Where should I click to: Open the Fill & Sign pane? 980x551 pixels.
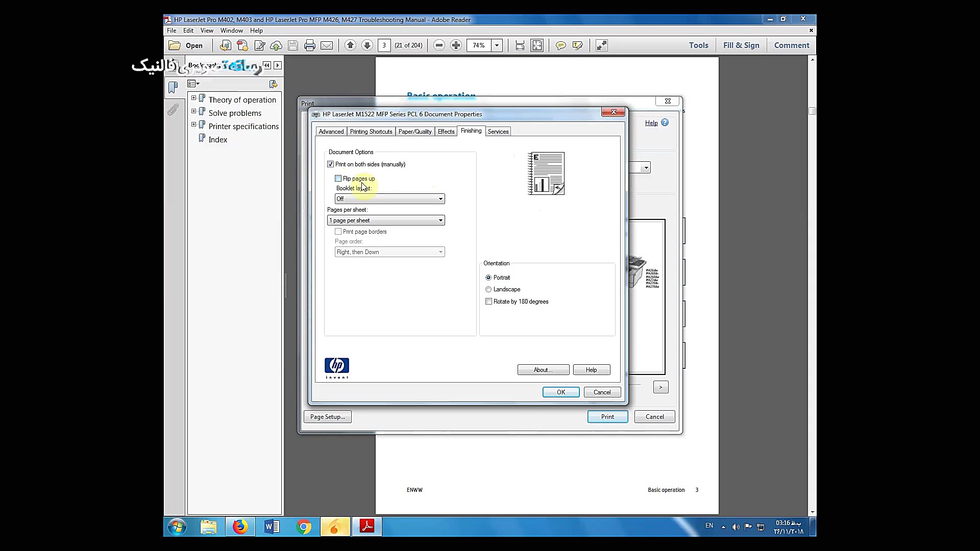coord(741,45)
